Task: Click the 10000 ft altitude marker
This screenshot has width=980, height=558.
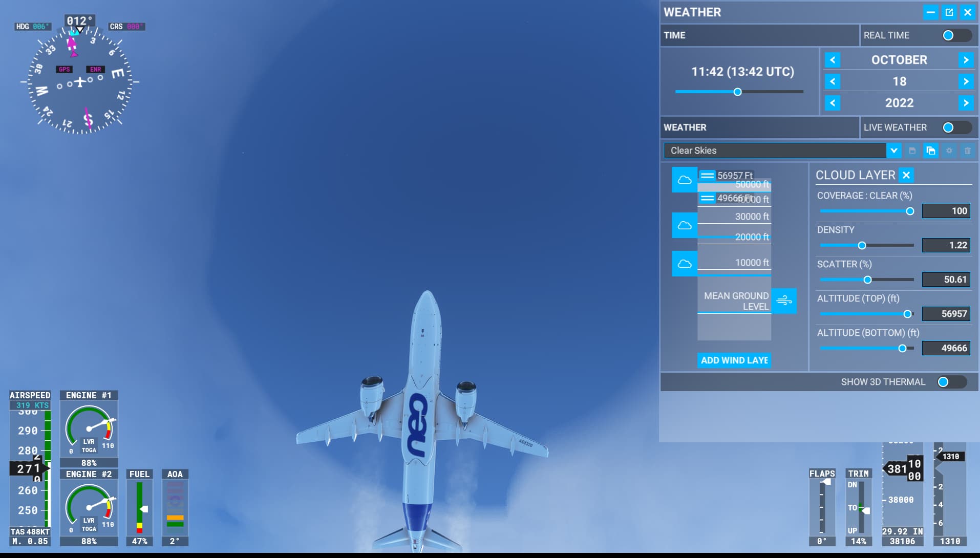Action: coord(752,263)
